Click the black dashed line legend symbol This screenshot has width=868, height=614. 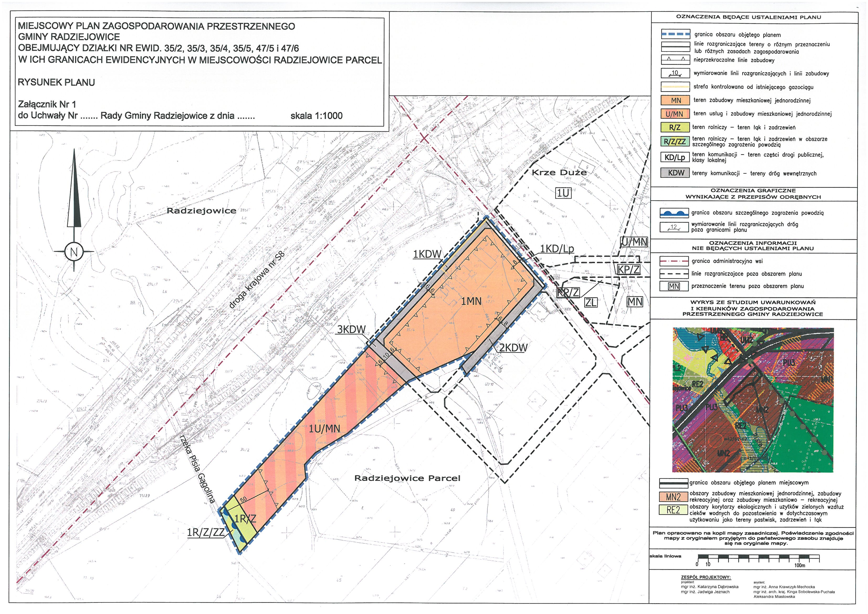pos(674,274)
